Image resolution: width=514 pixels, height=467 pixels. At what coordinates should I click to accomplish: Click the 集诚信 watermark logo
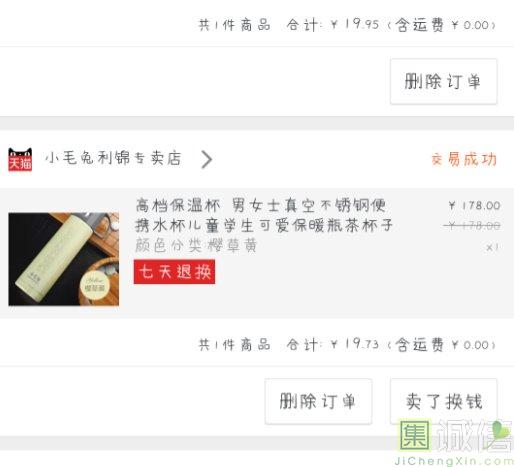point(456,436)
